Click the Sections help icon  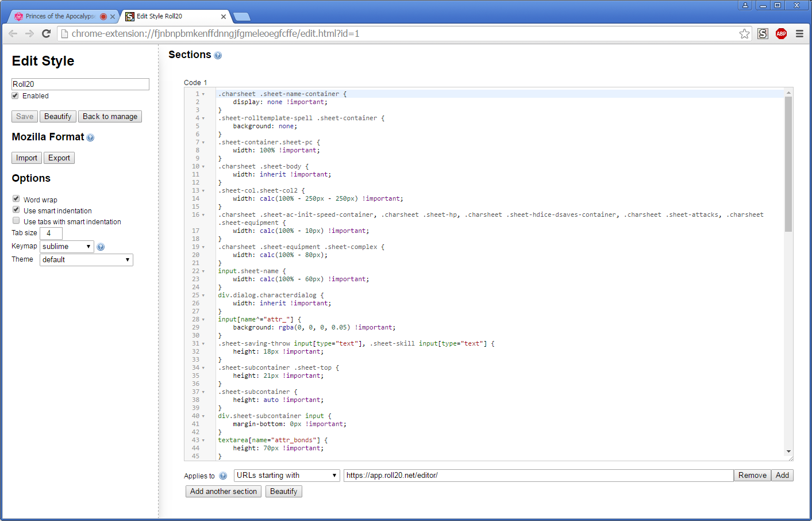218,55
